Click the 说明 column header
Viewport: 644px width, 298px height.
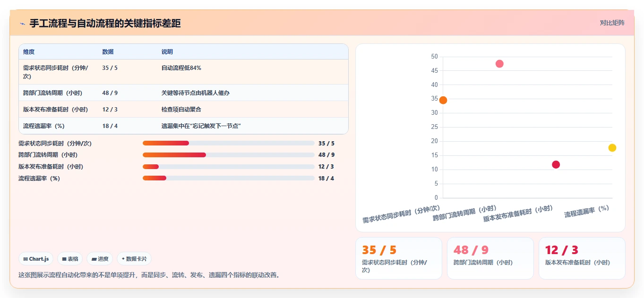click(x=167, y=52)
